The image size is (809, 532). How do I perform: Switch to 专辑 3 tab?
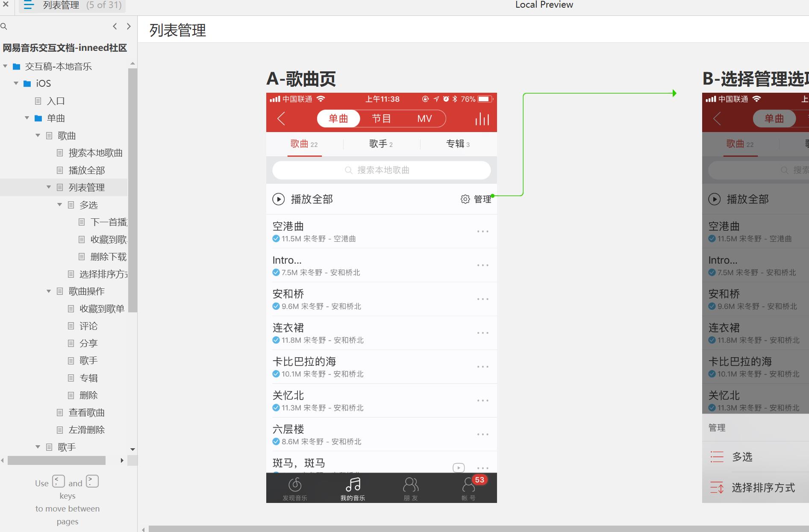click(458, 144)
